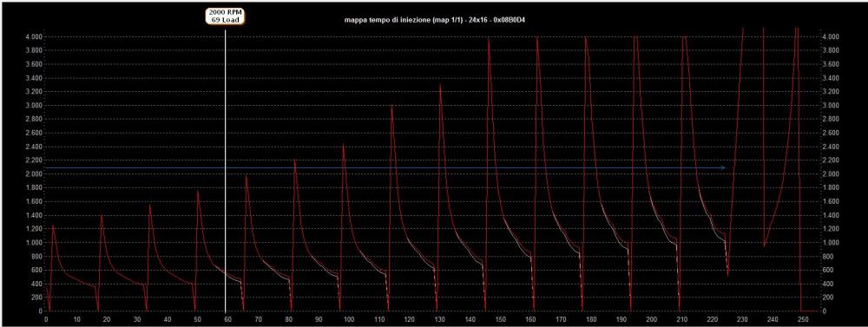
Task: Click the x-axis tick labeled 200
Action: tap(652, 320)
